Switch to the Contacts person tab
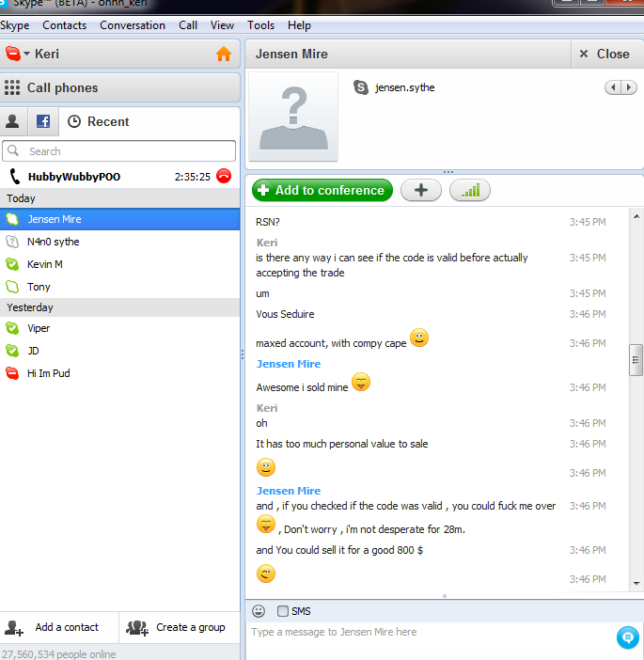644x660 pixels. 12,121
